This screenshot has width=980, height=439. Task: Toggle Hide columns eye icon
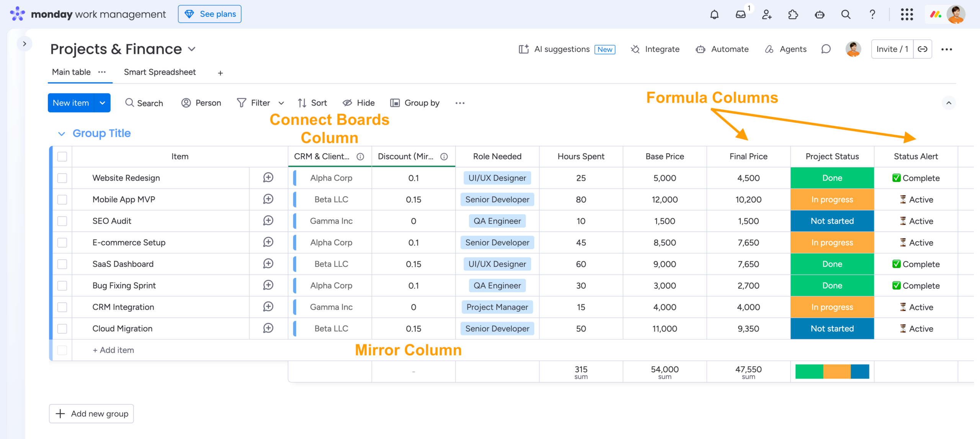[x=347, y=103]
